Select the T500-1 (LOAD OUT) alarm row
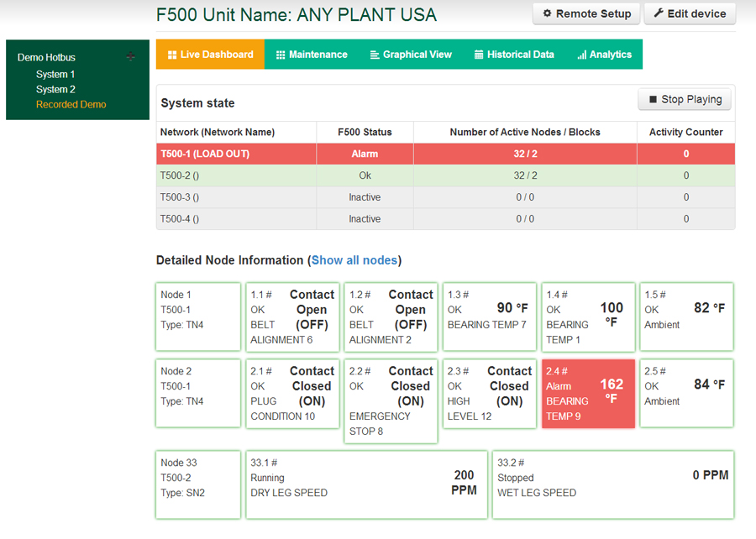The height and width of the screenshot is (539, 756). (x=445, y=154)
